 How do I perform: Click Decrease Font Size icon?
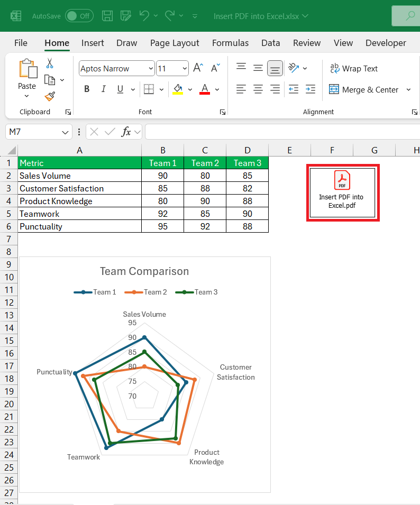215,68
